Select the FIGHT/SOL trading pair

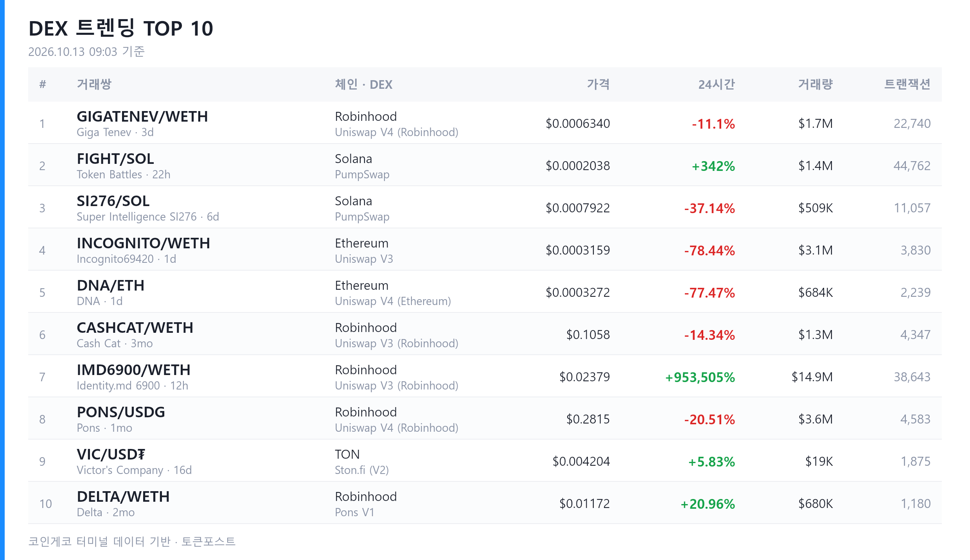click(115, 159)
